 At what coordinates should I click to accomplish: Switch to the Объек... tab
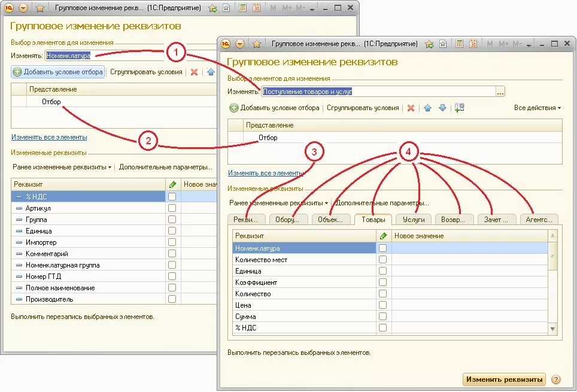tap(331, 220)
